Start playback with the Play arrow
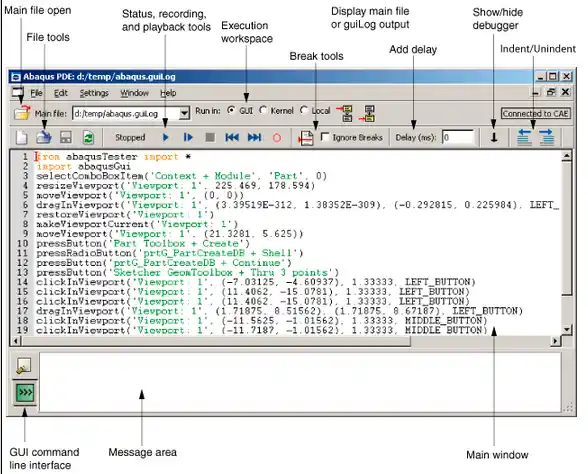The height and width of the screenshot is (474, 588). click(x=166, y=138)
